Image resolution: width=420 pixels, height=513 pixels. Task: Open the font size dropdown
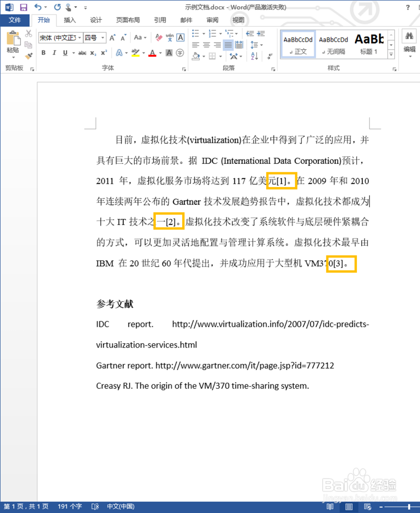103,38
